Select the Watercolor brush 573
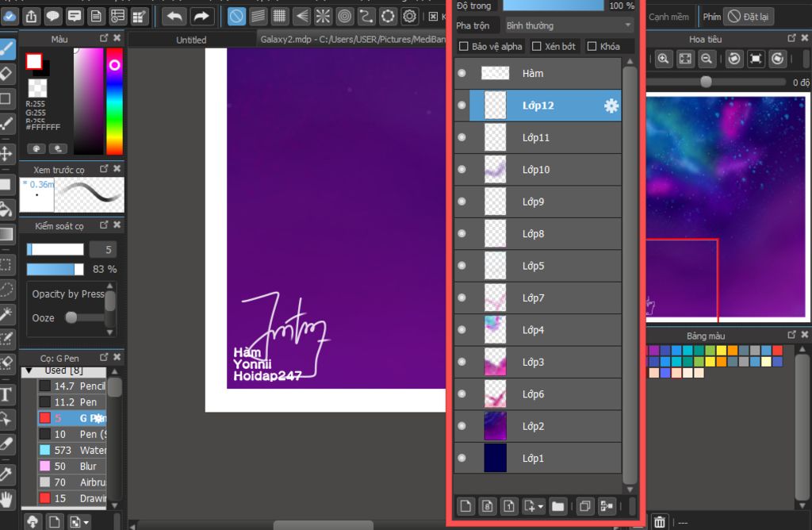Viewport: 812px width, 530px height. (72, 450)
